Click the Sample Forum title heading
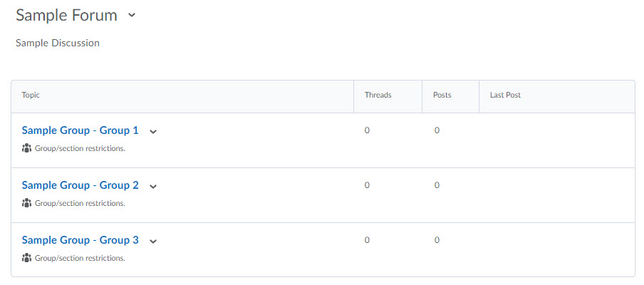Image resolution: width=644 pixels, height=285 pixels. coord(67,15)
